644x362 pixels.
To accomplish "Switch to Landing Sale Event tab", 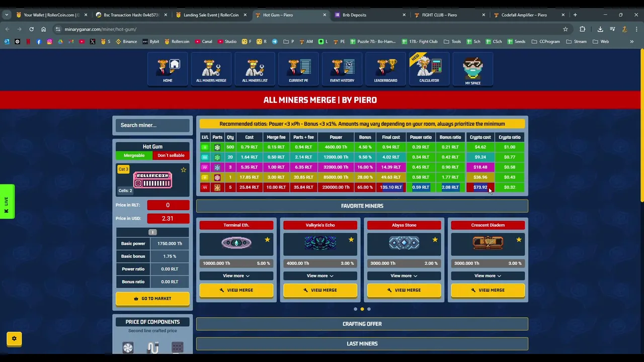I will (211, 15).
